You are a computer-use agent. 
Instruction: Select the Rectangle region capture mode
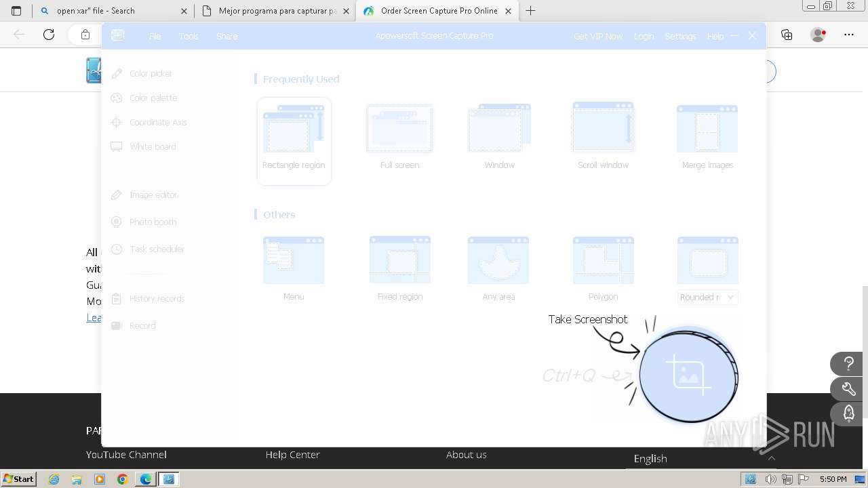click(294, 141)
